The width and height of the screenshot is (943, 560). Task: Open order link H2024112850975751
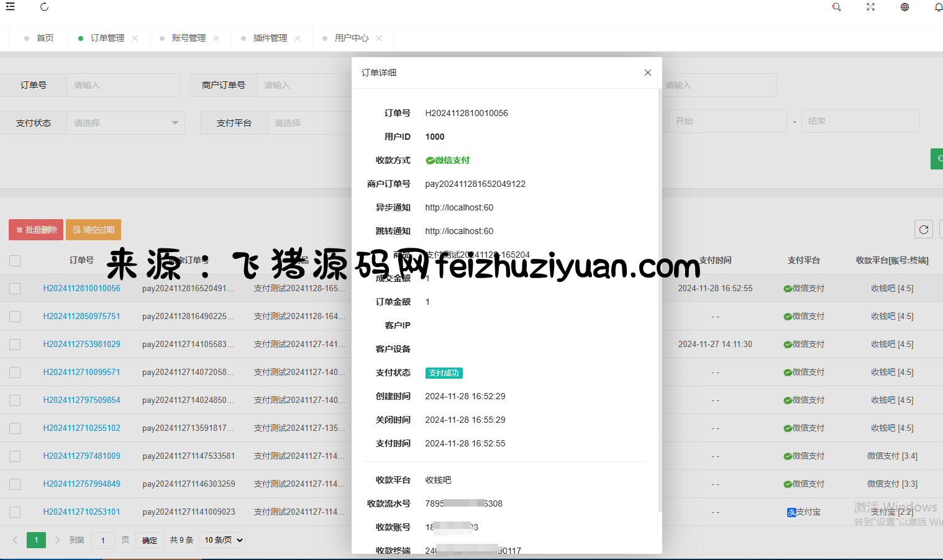click(81, 316)
